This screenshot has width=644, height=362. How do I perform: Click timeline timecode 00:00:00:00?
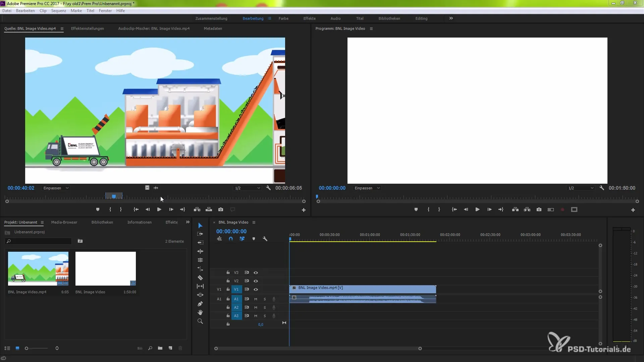click(231, 231)
